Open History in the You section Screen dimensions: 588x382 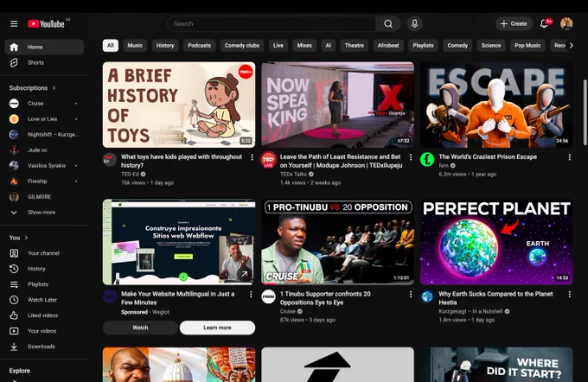coord(44,269)
